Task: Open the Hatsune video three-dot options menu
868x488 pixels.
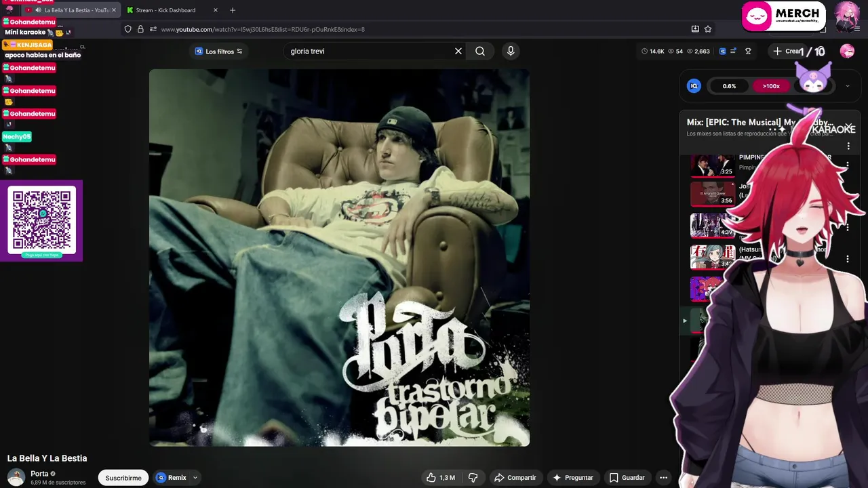Action: pos(848,259)
